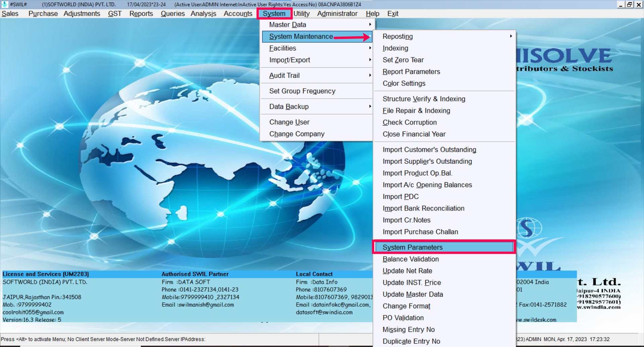Select PO Validation
This screenshot has height=347, width=644.
(x=444, y=318)
